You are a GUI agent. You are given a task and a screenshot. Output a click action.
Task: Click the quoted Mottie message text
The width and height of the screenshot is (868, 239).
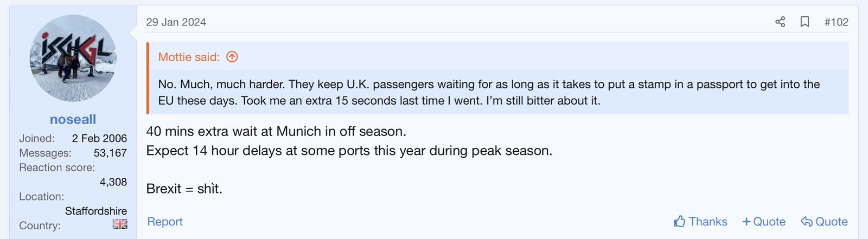[488, 92]
